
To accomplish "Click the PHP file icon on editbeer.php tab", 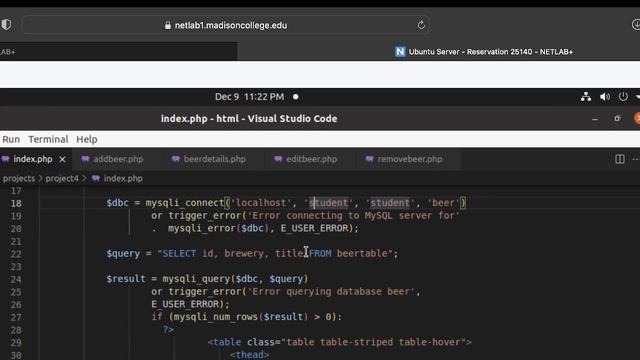I will point(278,159).
